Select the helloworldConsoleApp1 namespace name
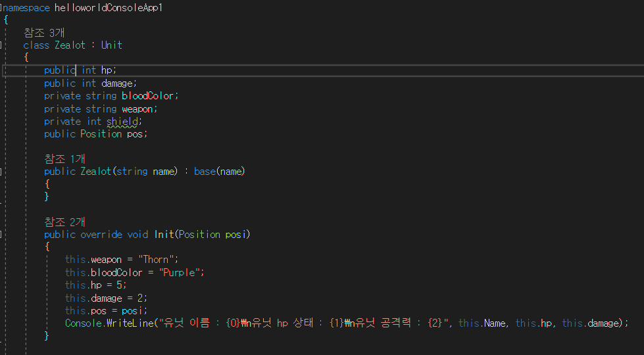 click(x=109, y=8)
